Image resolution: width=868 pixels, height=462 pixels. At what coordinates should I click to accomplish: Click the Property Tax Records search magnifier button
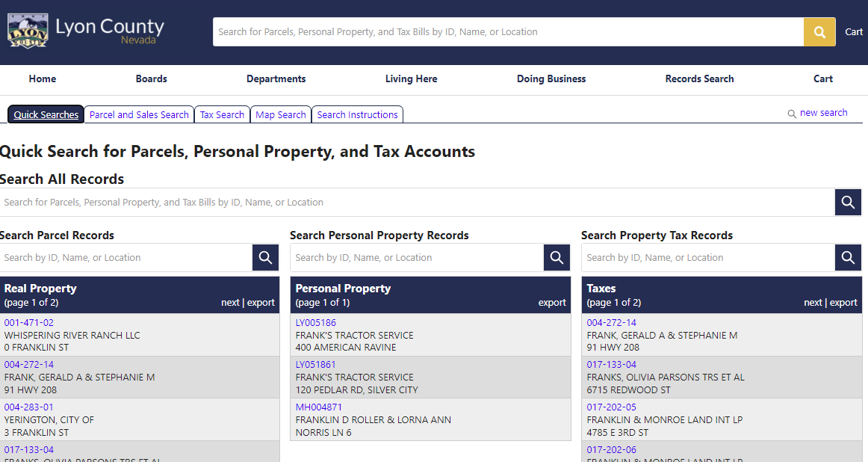click(x=848, y=258)
